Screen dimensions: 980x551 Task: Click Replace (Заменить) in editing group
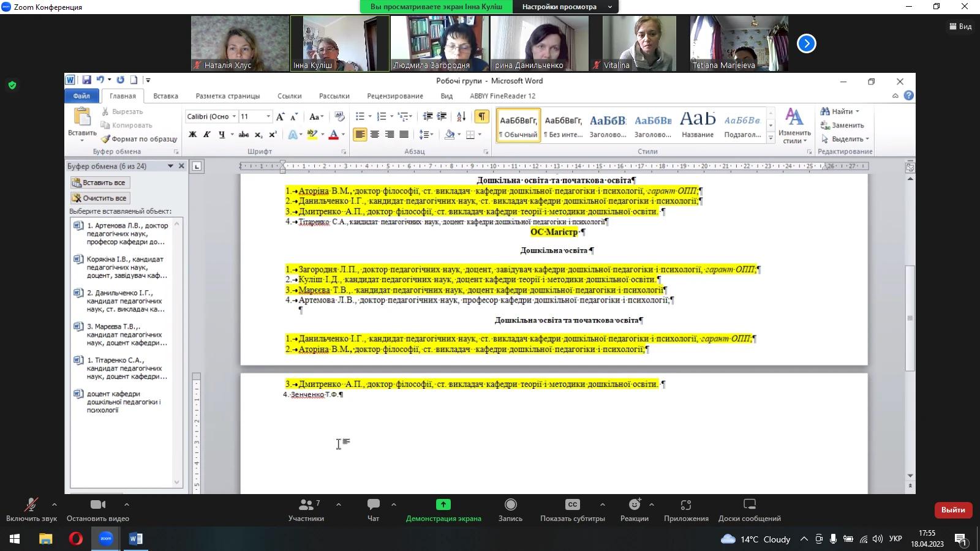tap(842, 125)
